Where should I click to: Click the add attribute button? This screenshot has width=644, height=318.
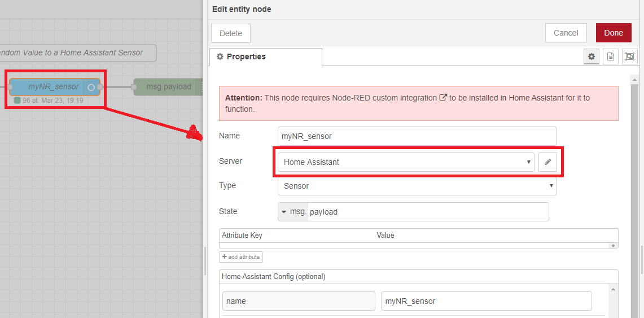241,257
